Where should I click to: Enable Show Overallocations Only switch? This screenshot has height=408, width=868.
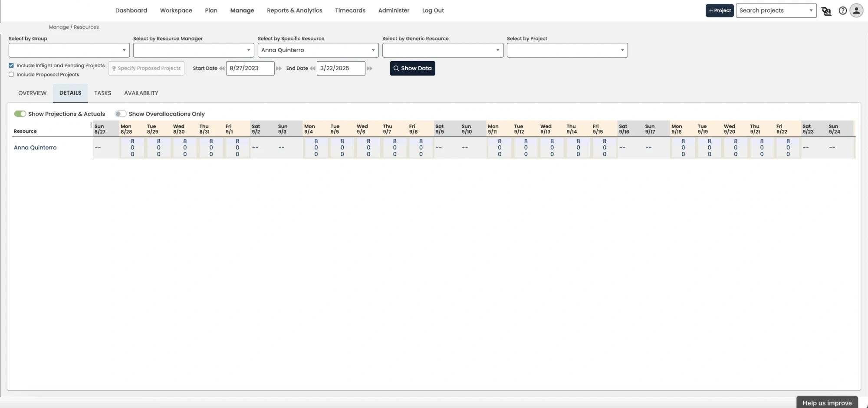[120, 114]
